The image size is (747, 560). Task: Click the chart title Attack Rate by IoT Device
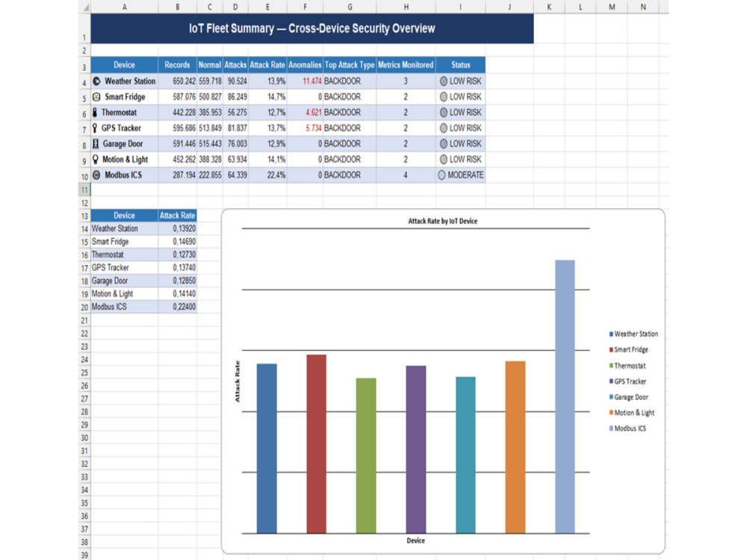(x=442, y=221)
